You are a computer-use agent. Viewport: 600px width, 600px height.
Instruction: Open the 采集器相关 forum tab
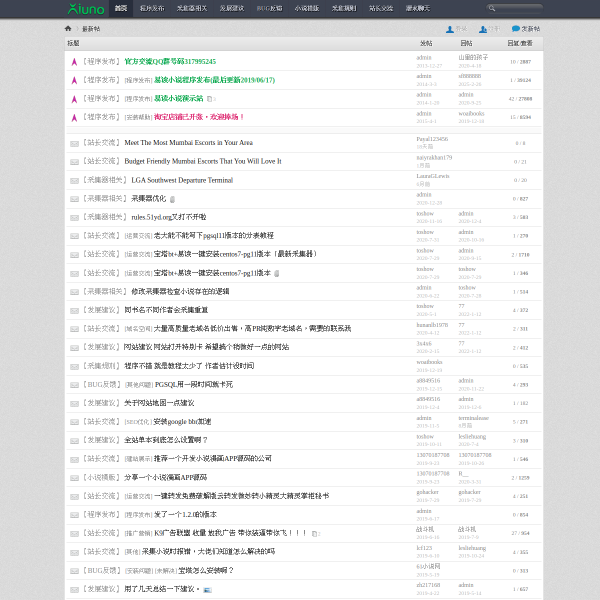pos(192,8)
